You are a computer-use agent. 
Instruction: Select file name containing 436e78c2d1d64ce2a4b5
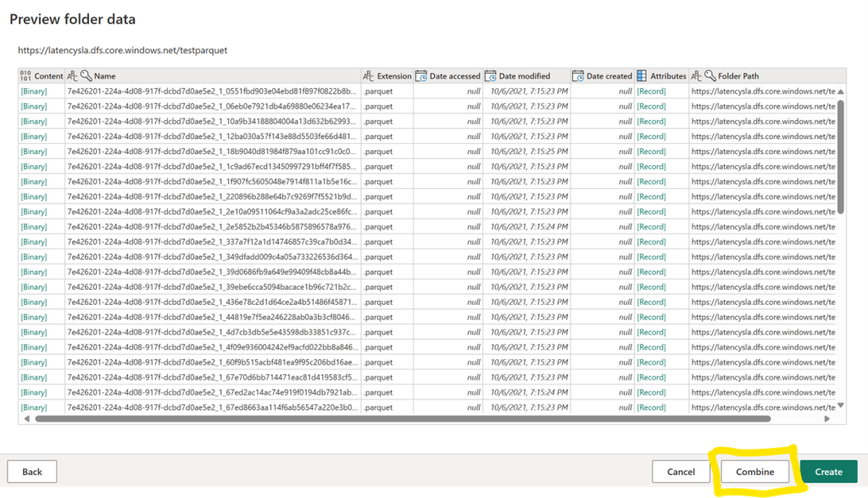point(212,302)
